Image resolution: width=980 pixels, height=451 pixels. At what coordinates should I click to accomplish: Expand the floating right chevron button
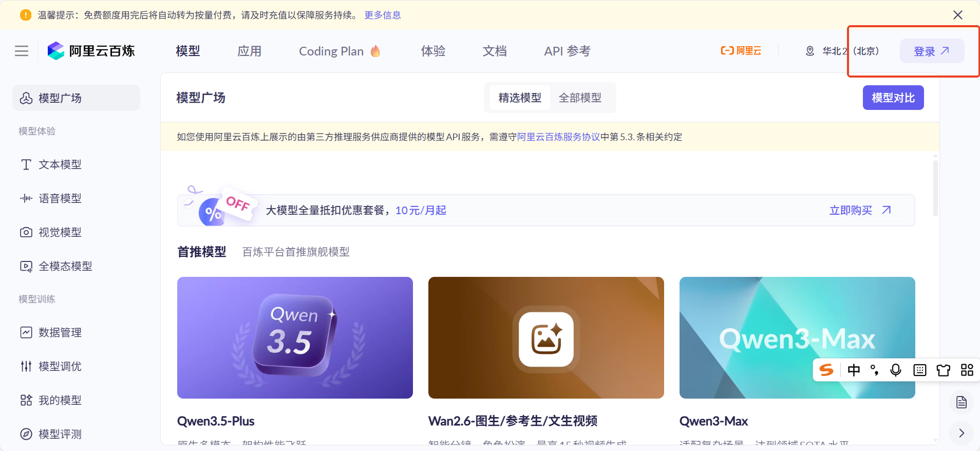coord(962,433)
